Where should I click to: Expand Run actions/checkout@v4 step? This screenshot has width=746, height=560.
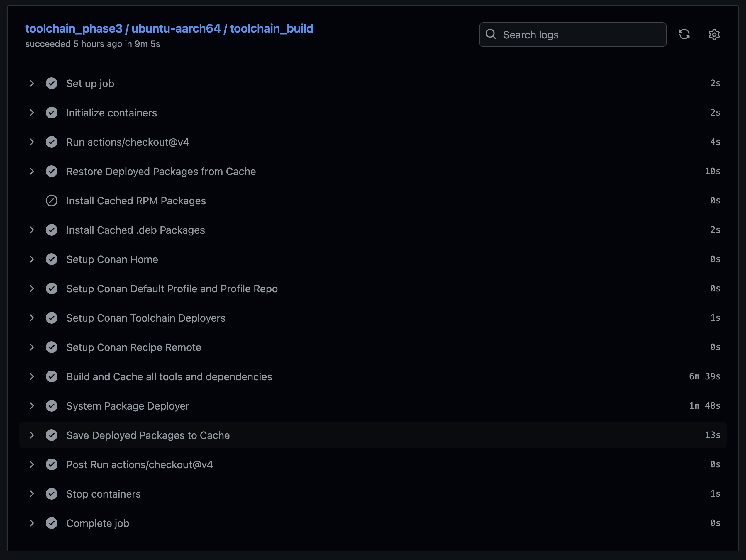pyautogui.click(x=31, y=142)
